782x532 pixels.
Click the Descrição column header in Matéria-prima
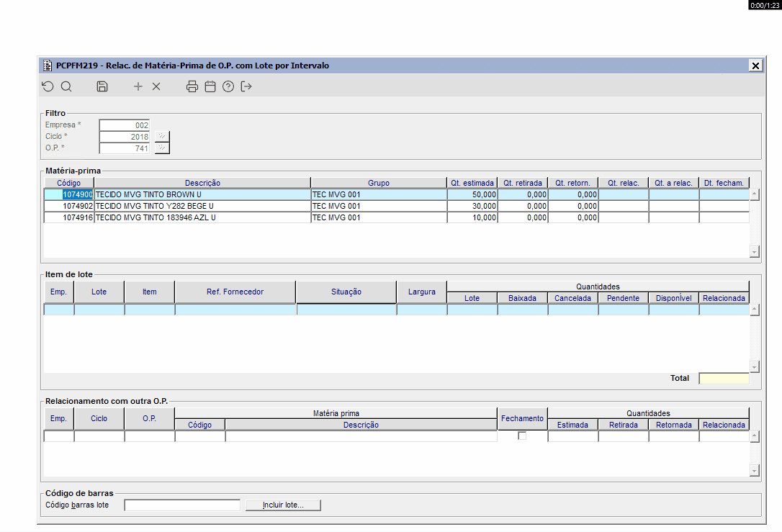(202, 183)
